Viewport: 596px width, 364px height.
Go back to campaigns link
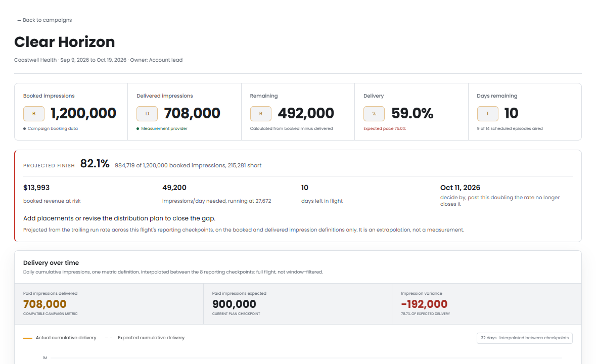click(x=44, y=20)
